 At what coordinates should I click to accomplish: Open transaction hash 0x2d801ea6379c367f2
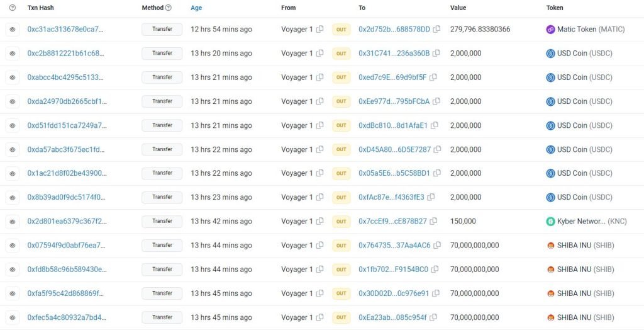tap(67, 222)
